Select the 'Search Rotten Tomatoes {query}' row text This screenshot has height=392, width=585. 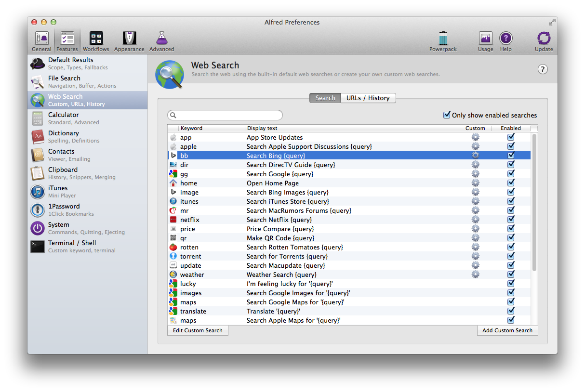coord(295,247)
